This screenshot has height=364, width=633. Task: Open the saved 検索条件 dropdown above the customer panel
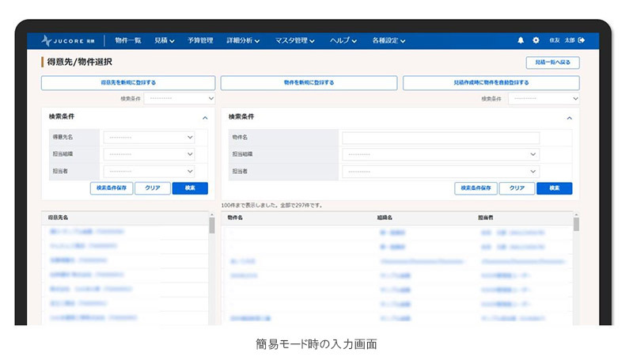180,98
